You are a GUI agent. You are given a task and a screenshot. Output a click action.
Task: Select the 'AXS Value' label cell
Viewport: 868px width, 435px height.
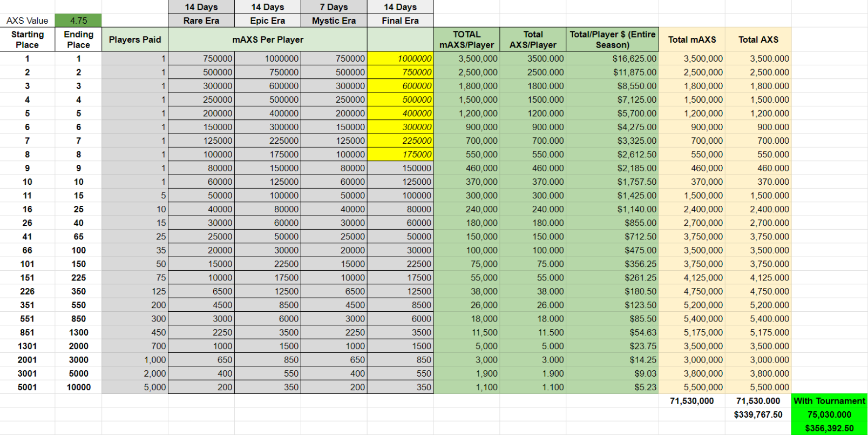click(28, 21)
